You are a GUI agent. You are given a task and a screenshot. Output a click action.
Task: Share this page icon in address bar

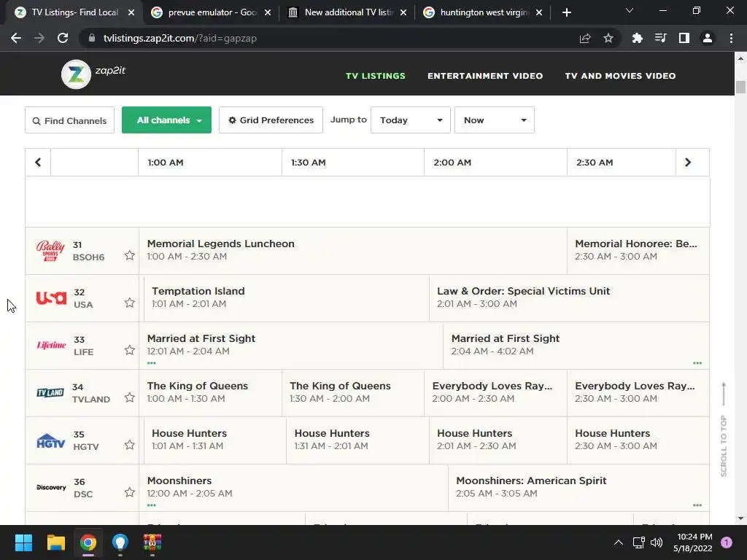coord(585,38)
